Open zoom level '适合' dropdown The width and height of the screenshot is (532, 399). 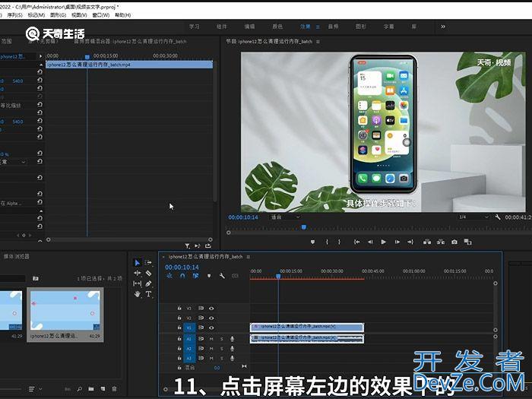pos(285,217)
